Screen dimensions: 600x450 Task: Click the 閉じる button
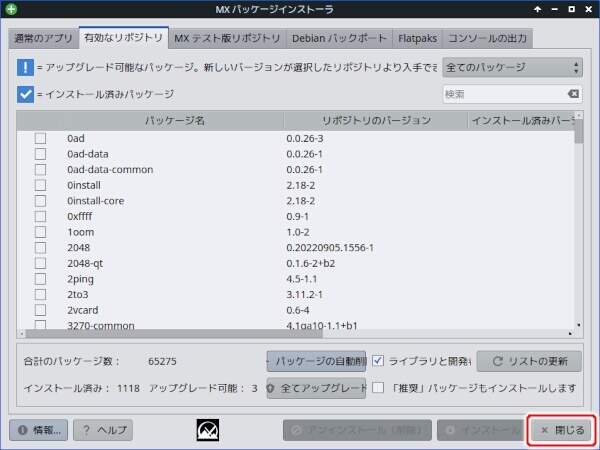(562, 430)
